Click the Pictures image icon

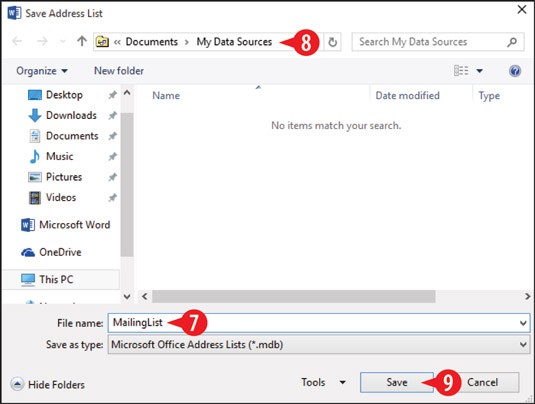click(34, 177)
